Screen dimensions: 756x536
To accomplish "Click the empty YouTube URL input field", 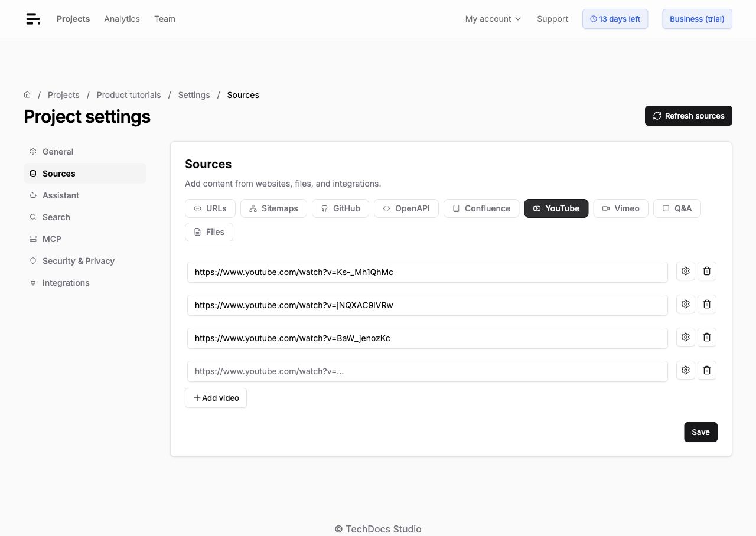I will tap(428, 371).
